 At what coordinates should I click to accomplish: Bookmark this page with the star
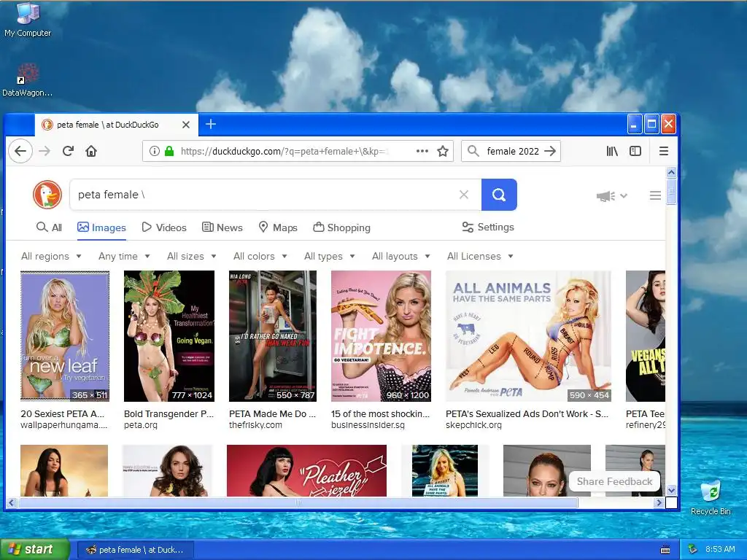coord(443,152)
